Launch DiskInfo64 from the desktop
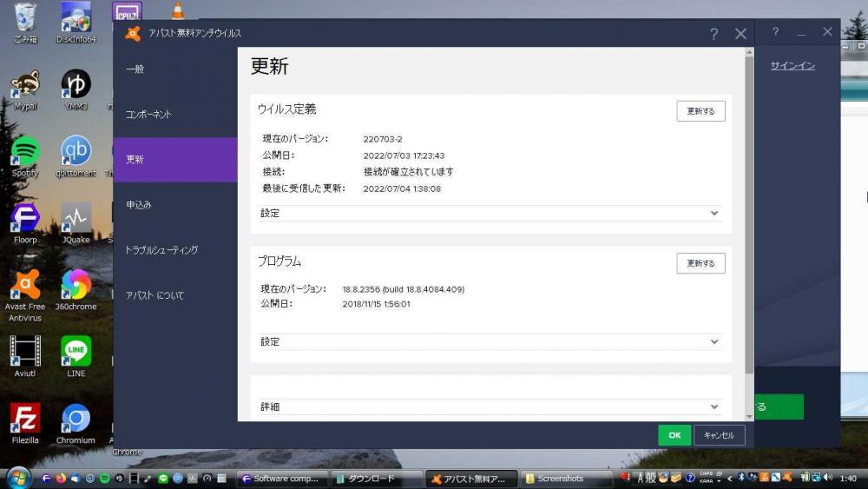868x489 pixels. pyautogui.click(x=76, y=23)
